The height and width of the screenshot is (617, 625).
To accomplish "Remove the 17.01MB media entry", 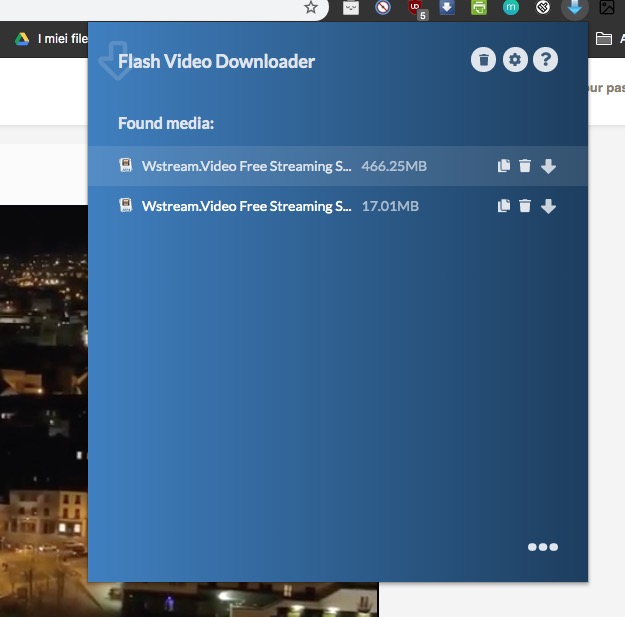I will [x=525, y=206].
